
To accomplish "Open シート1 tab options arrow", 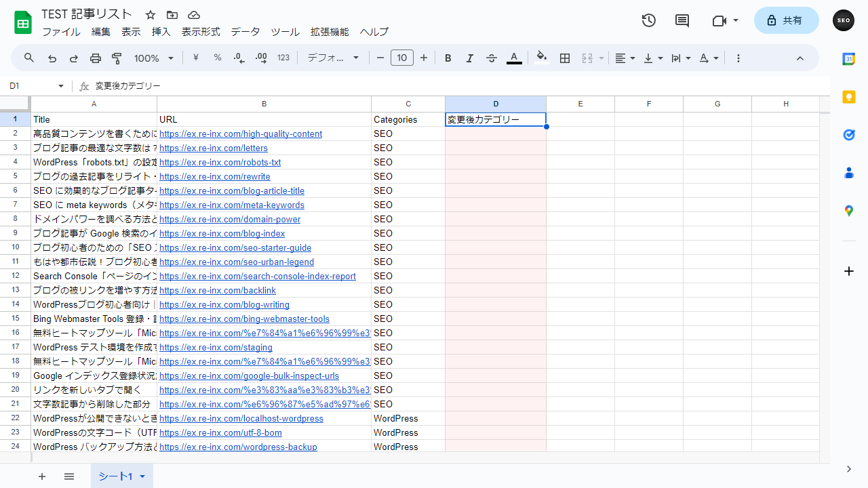I will pyautogui.click(x=142, y=476).
